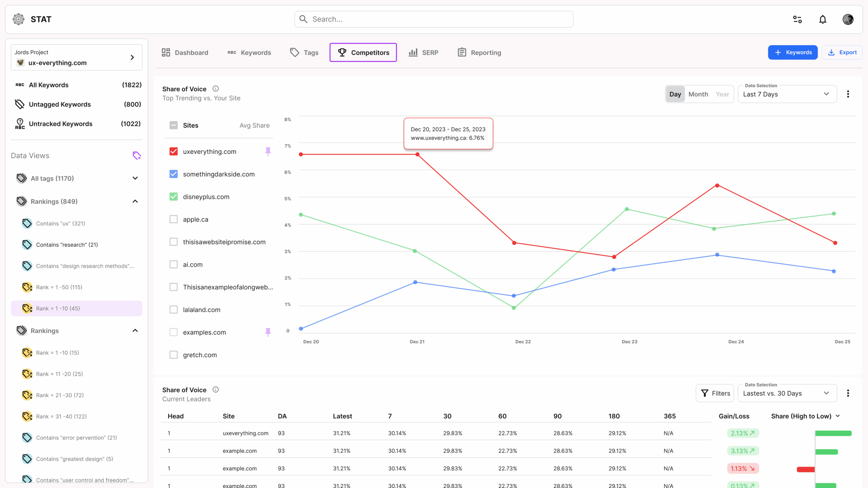Open the Lastest vs. 30 Days dropdown
The width and height of the screenshot is (868, 488).
[x=787, y=393]
